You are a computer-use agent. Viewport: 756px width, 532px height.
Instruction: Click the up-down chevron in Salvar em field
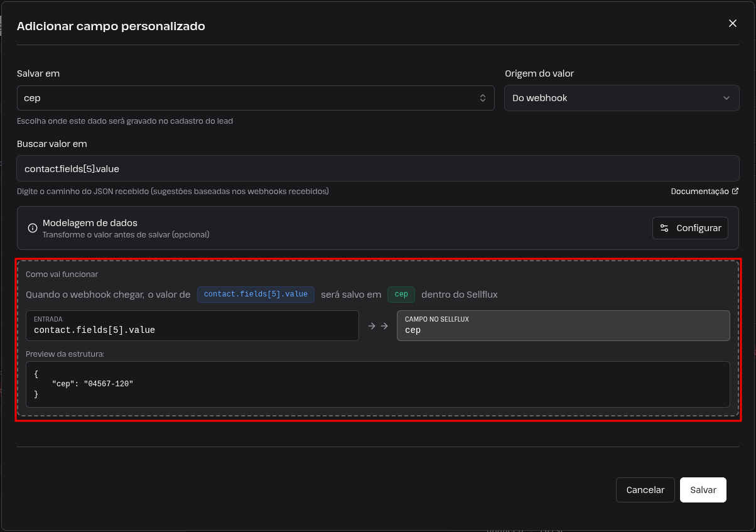coord(483,98)
